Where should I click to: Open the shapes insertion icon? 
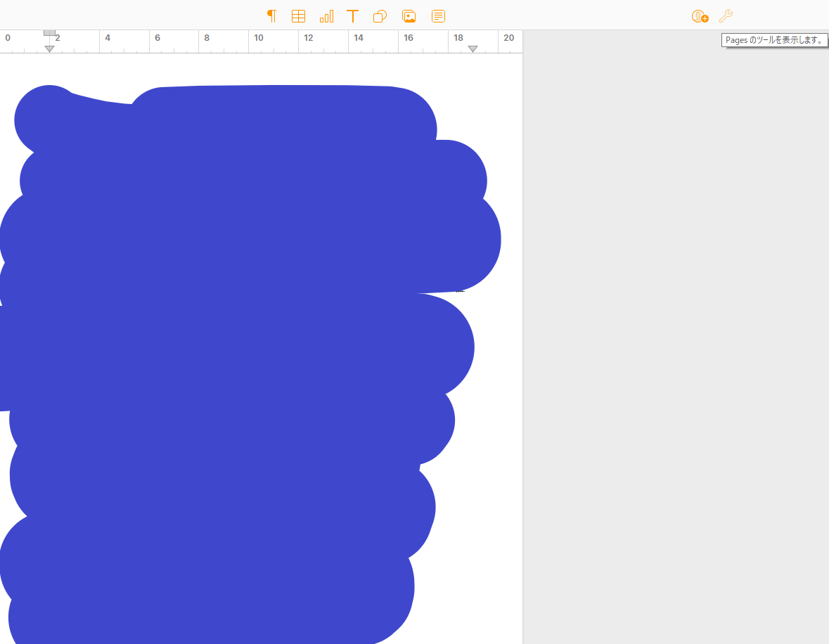click(x=380, y=16)
